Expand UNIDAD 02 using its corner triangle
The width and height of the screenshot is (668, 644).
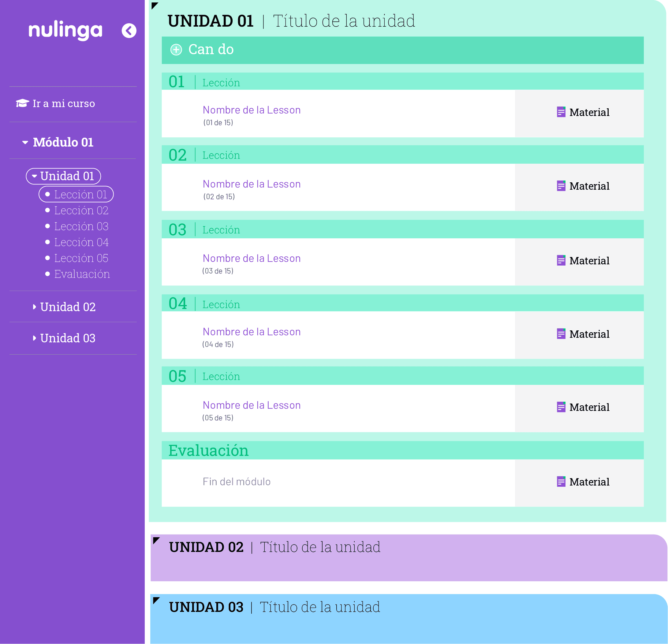(x=156, y=540)
